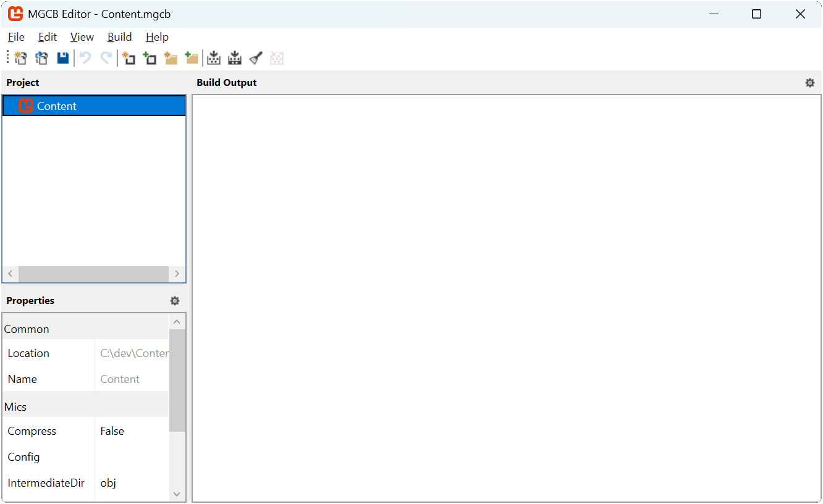Collapse the Mics properties group
Viewport: 823px width, 504px height.
[x=85, y=406]
